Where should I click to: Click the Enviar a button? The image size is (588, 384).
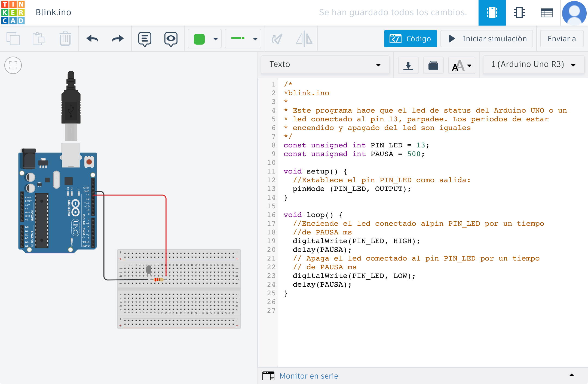(561, 39)
